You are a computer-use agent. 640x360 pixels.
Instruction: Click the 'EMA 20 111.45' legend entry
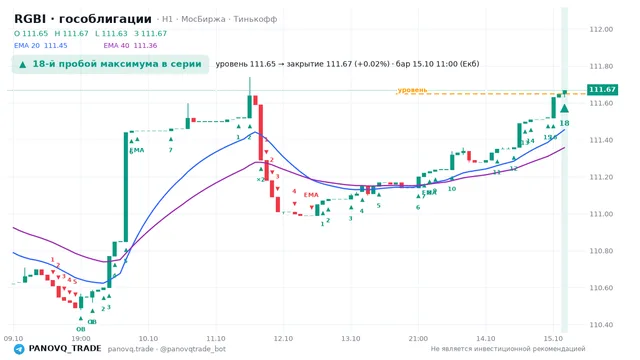tap(41, 45)
